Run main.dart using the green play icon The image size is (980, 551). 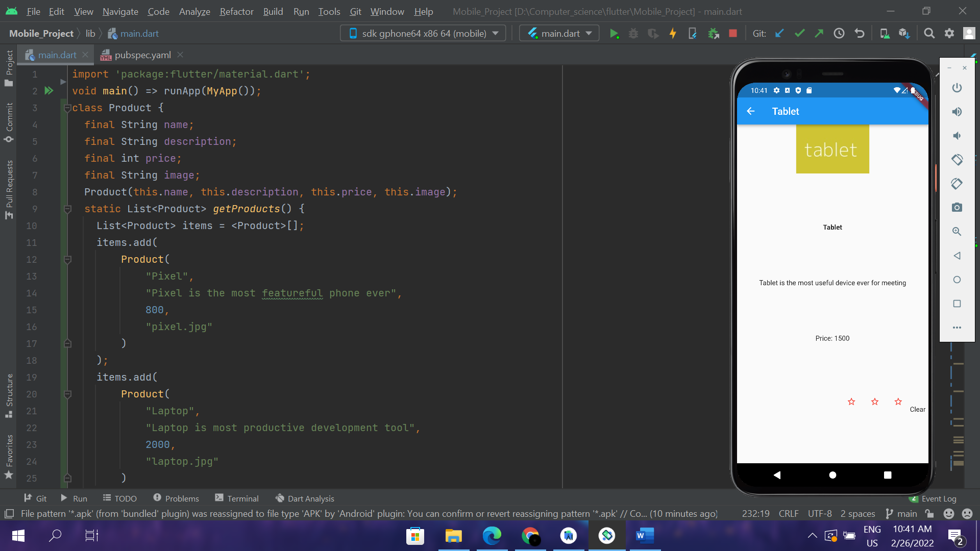615,33
